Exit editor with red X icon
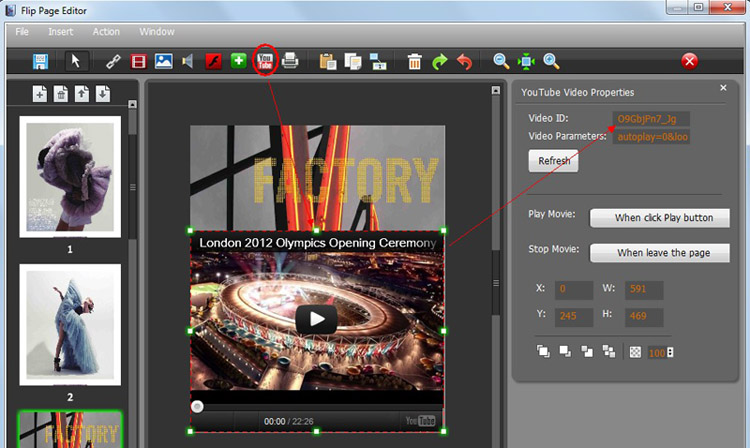 coord(689,61)
